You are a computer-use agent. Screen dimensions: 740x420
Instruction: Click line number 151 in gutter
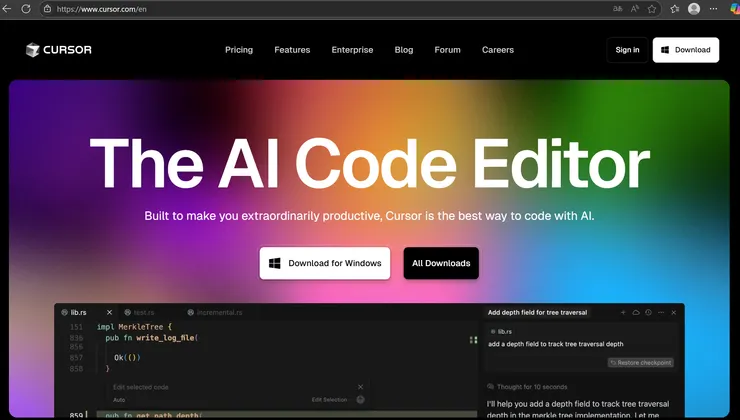pyautogui.click(x=76, y=327)
